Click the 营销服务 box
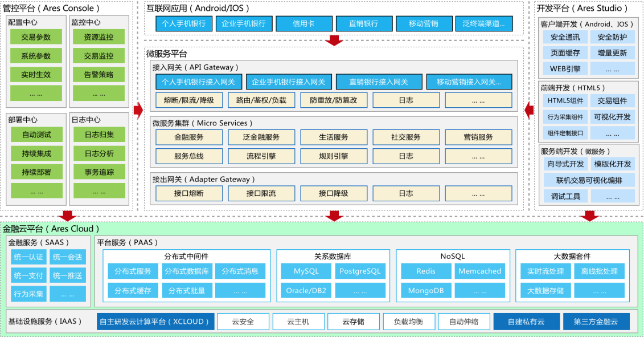 (x=478, y=137)
